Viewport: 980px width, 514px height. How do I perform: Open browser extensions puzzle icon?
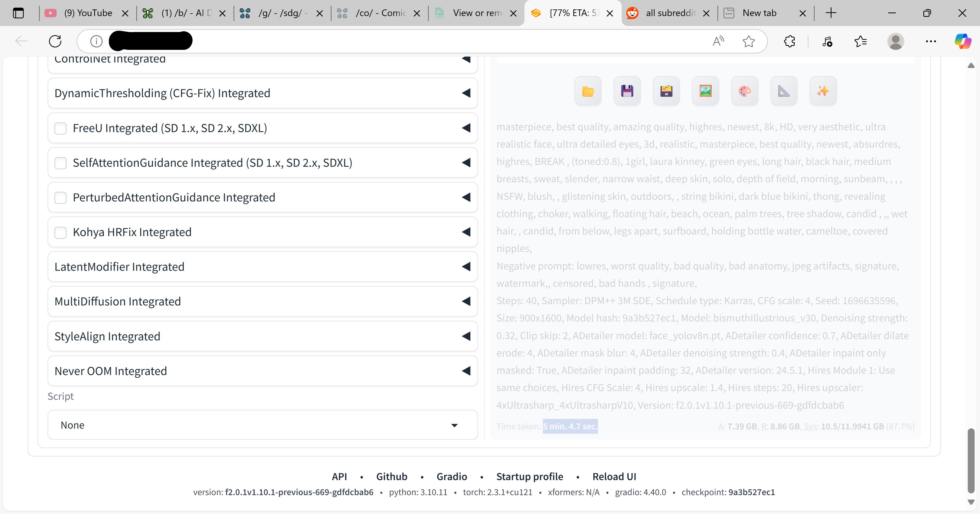tap(790, 41)
